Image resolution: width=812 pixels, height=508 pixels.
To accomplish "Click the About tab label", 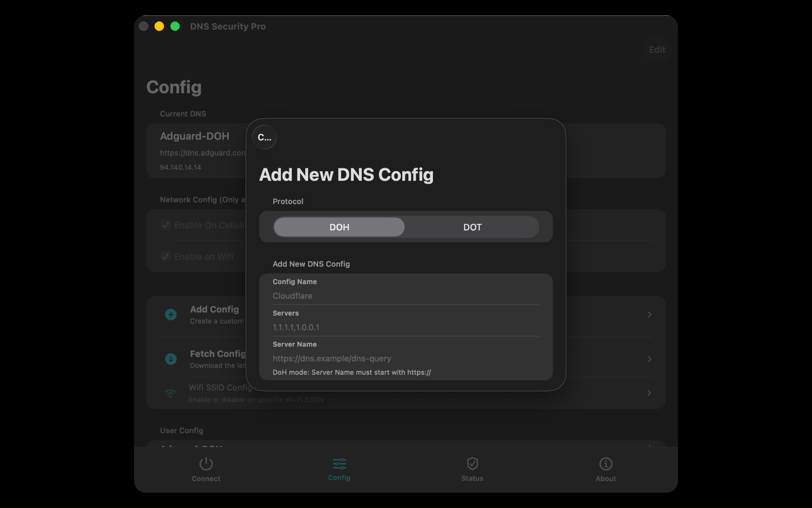I will [606, 478].
